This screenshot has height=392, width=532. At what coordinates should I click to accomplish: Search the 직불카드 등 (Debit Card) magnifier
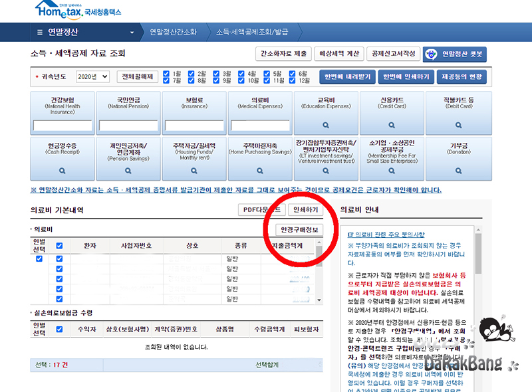pyautogui.click(x=458, y=125)
